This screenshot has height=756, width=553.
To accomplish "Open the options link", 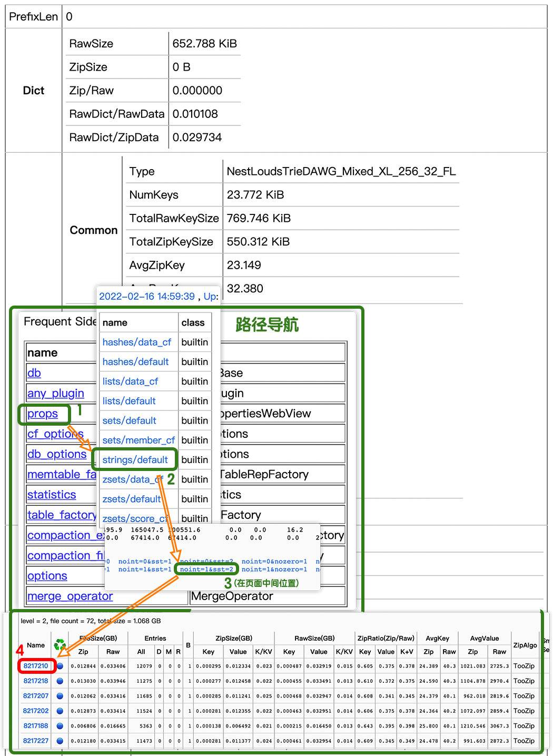I will (x=47, y=576).
